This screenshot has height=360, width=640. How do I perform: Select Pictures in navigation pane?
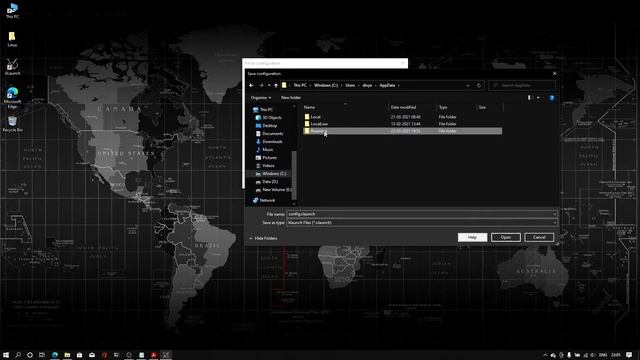(266, 158)
